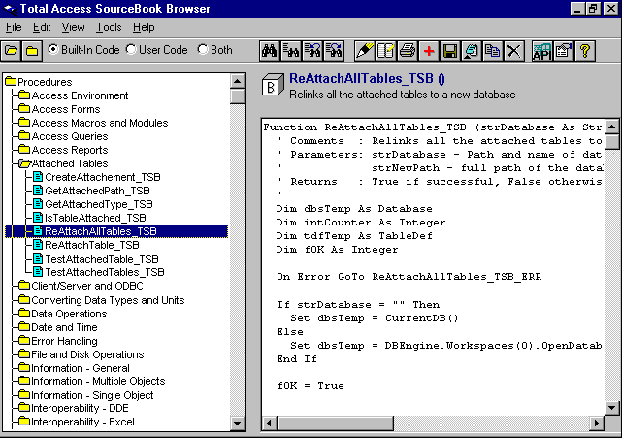This screenshot has width=622, height=438.
Task: Click the yellow question mark help icon
Action: (585, 51)
